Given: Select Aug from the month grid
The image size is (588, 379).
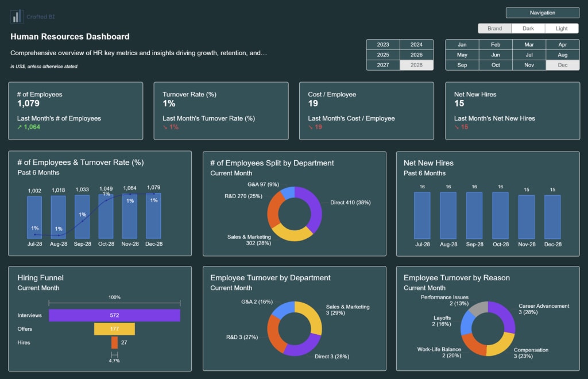Looking at the screenshot, I should pos(562,55).
